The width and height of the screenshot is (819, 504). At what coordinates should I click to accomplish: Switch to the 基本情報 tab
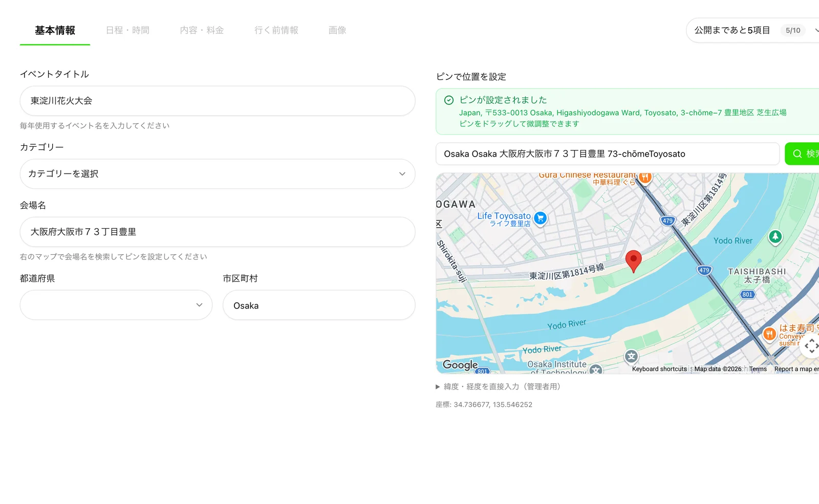(x=55, y=30)
